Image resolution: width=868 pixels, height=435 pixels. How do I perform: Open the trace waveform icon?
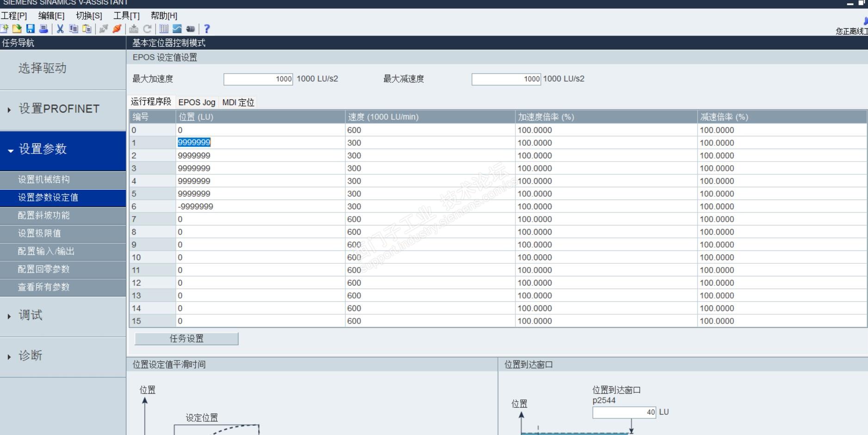click(177, 29)
